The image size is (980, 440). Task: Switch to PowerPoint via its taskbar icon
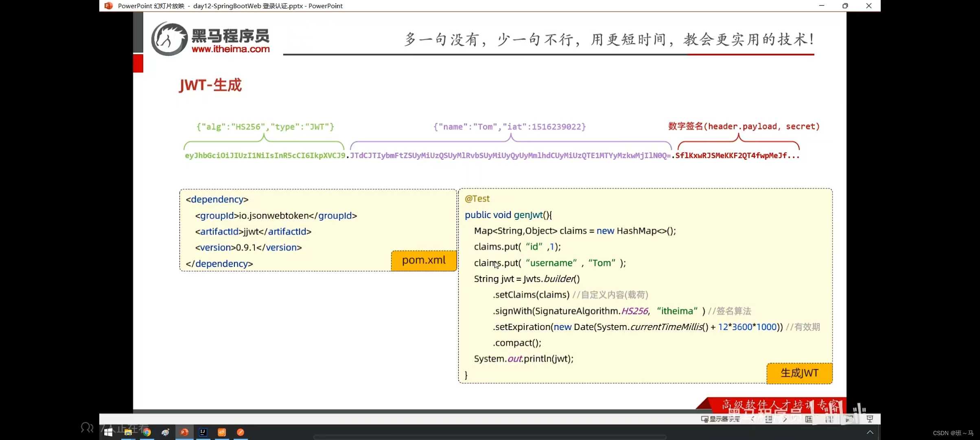[184, 433]
